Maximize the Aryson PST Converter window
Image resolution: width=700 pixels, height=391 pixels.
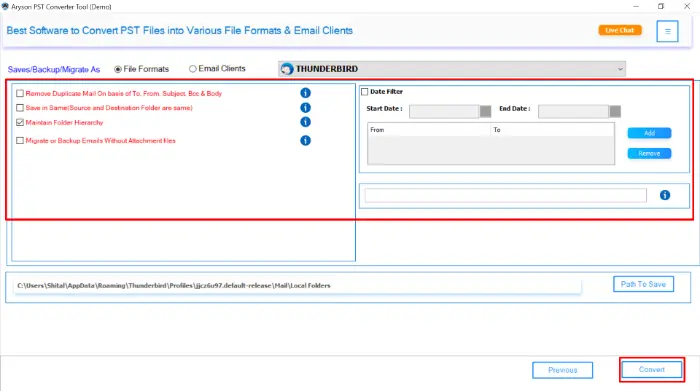[661, 6]
